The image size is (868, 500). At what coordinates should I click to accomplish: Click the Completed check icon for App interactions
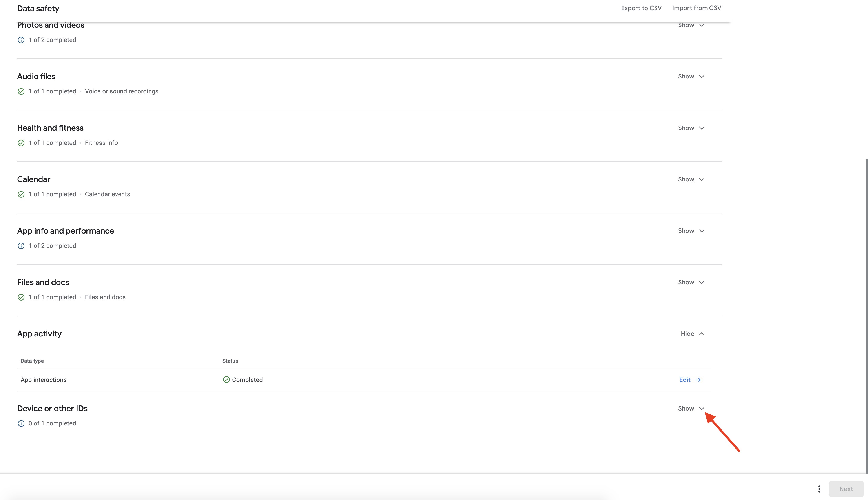(226, 380)
